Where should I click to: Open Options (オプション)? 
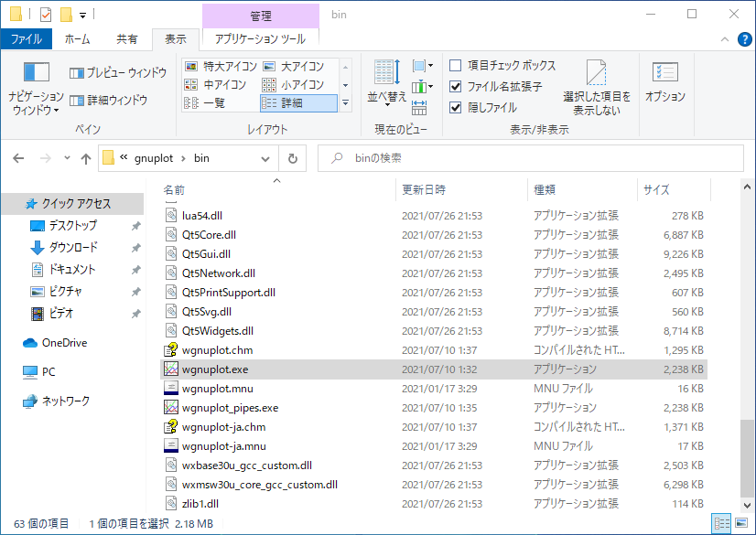664,82
